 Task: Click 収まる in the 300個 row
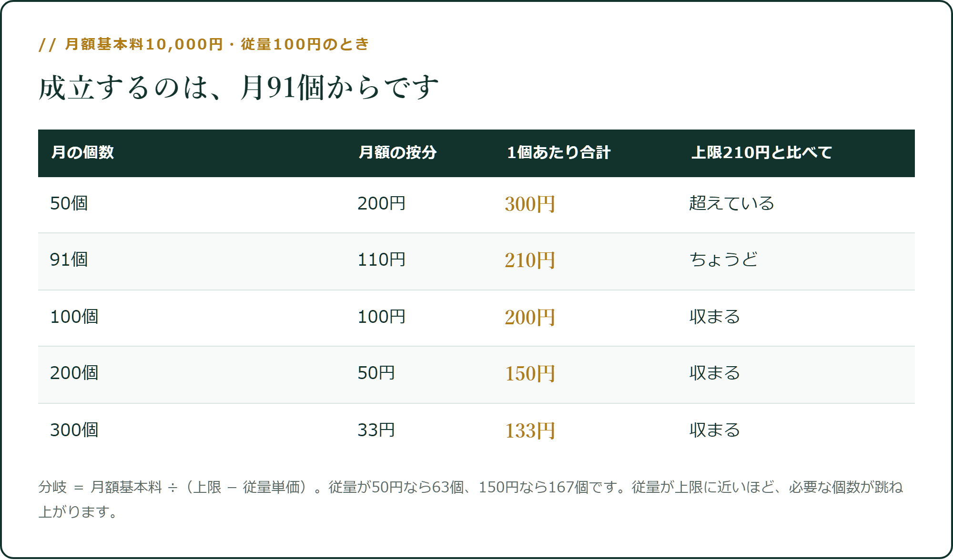click(715, 430)
